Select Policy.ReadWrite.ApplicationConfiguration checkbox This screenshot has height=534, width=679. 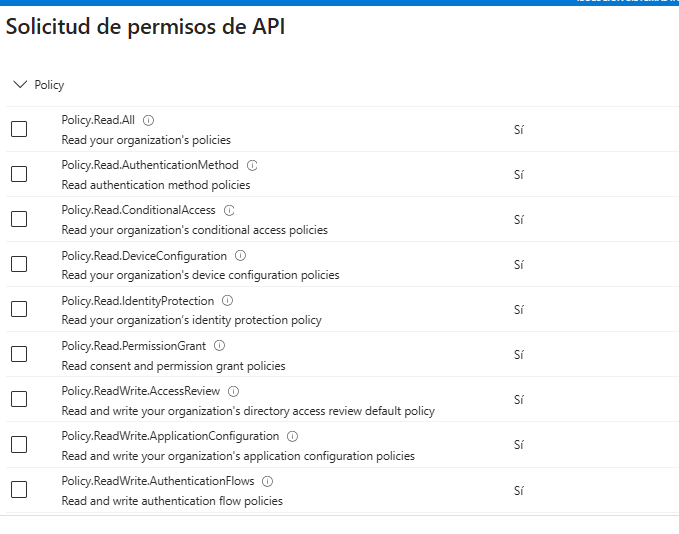19,445
